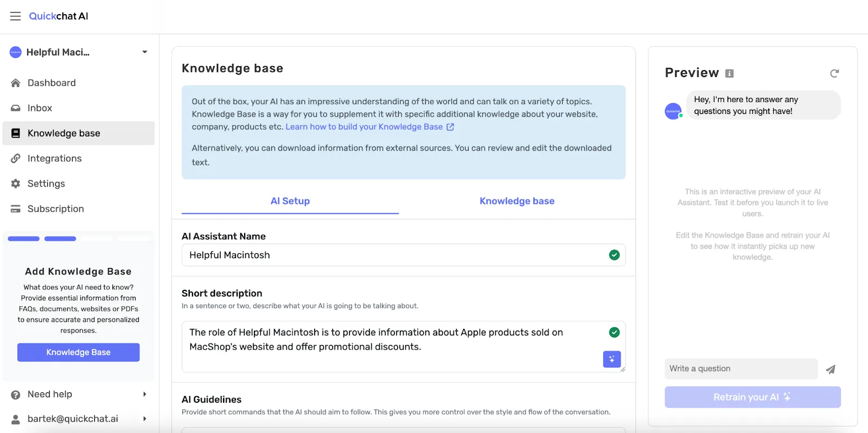Click the external link icon after Knowledge Base link
This screenshot has width=868, height=433.
(450, 127)
